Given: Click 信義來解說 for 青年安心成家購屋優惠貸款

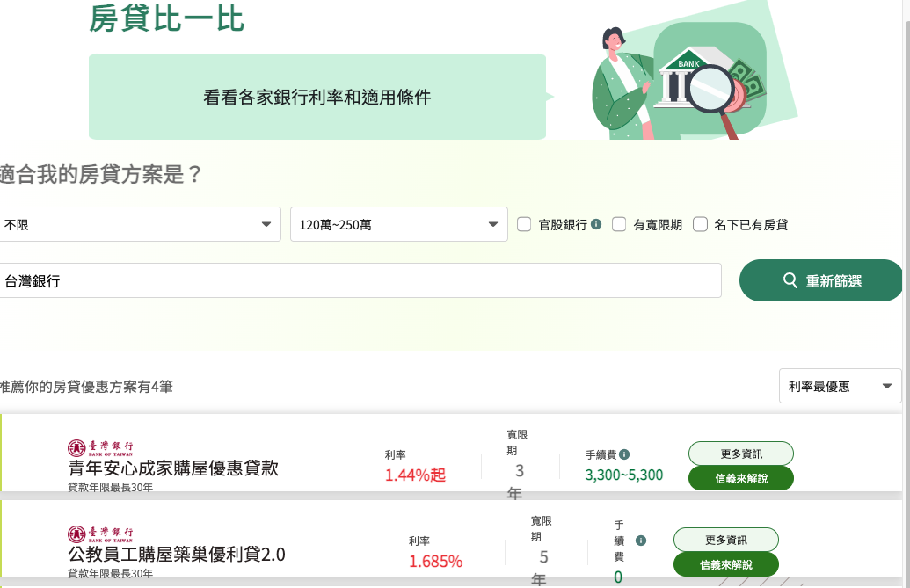Looking at the screenshot, I should click(x=741, y=478).
